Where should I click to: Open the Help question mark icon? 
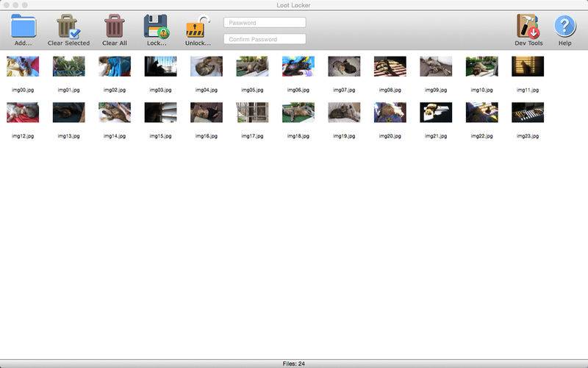click(x=564, y=26)
